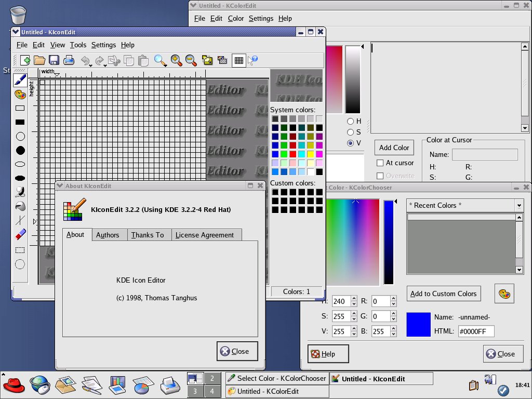The image size is (532, 399).
Task: Open the Tools menu in KIconEdit
Action: [78, 45]
